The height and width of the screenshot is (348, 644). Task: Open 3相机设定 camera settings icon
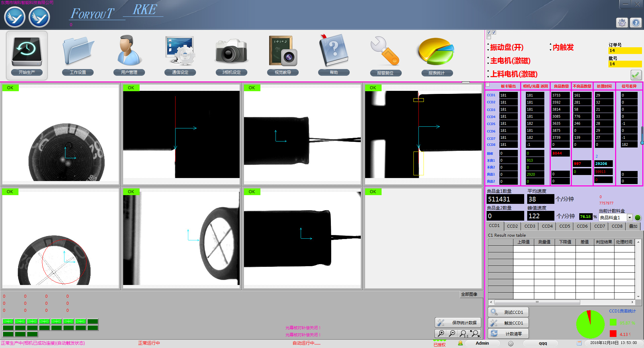click(x=232, y=52)
